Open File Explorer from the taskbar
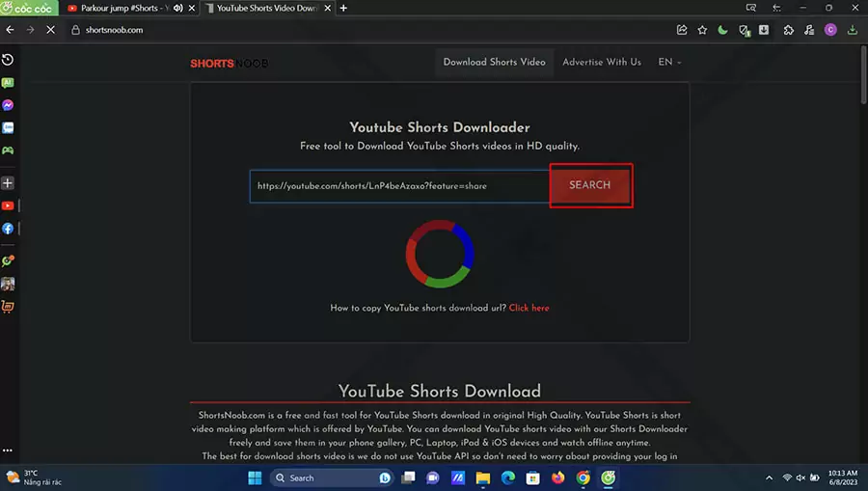Viewport: 868px width, 491px height. (483, 477)
